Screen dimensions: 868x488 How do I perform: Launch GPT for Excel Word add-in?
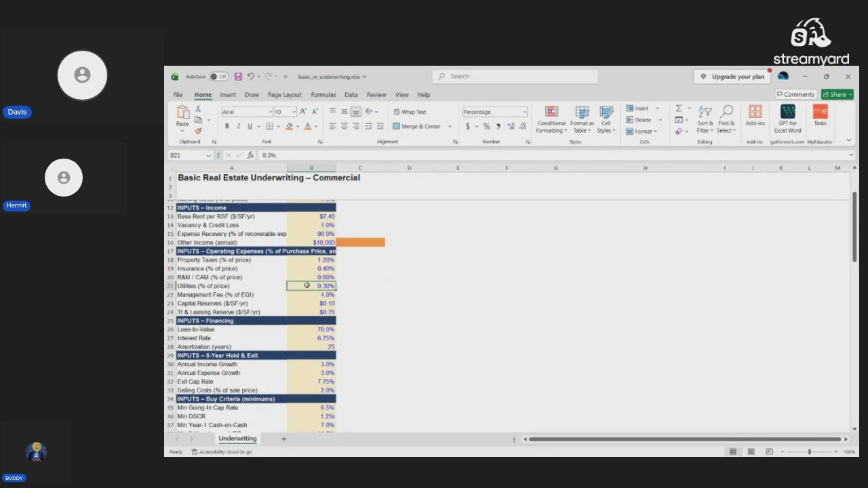787,119
